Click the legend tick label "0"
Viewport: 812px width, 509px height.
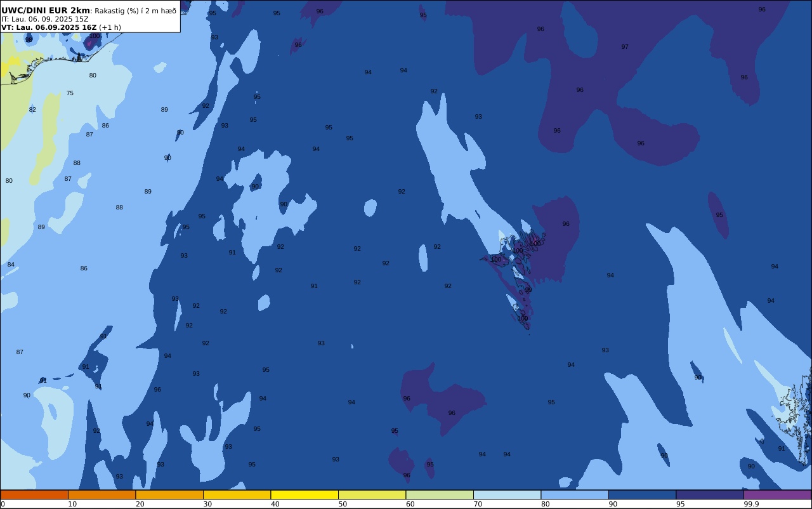3,504
